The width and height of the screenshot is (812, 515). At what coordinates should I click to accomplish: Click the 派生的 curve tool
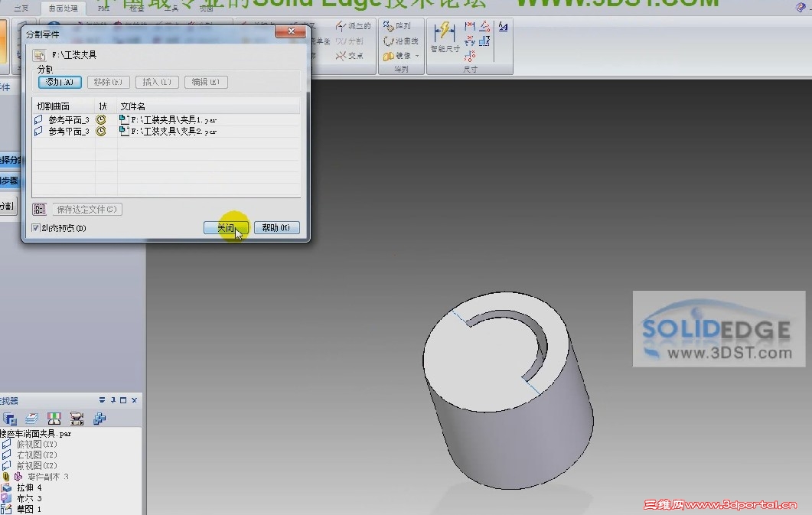353,26
